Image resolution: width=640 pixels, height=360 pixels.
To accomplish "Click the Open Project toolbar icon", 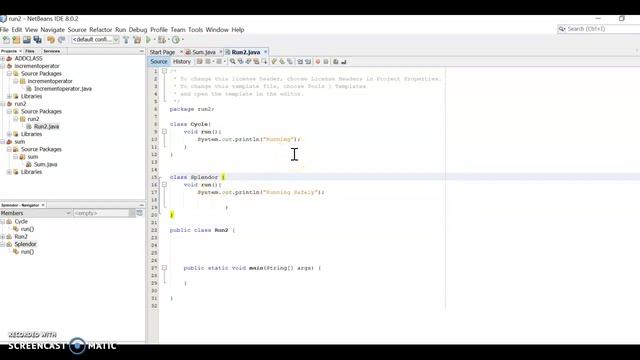I will (x=27, y=40).
